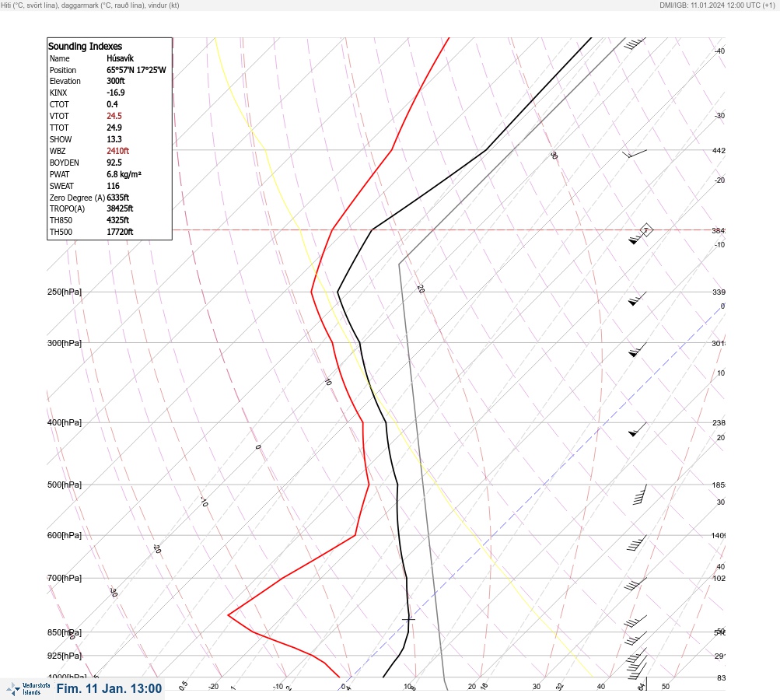Click the "-20" label on the bottom temperature axis
This screenshot has height=700, width=780.
coord(213,687)
